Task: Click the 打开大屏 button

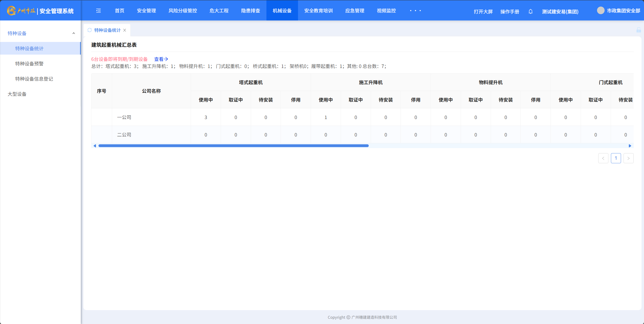Action: point(483,12)
